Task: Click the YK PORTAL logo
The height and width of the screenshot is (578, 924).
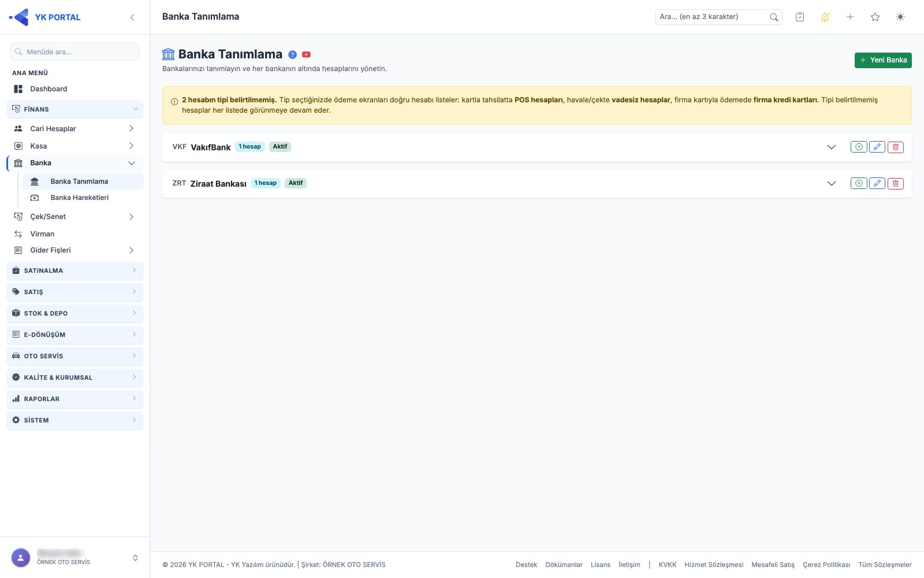Action: point(45,17)
